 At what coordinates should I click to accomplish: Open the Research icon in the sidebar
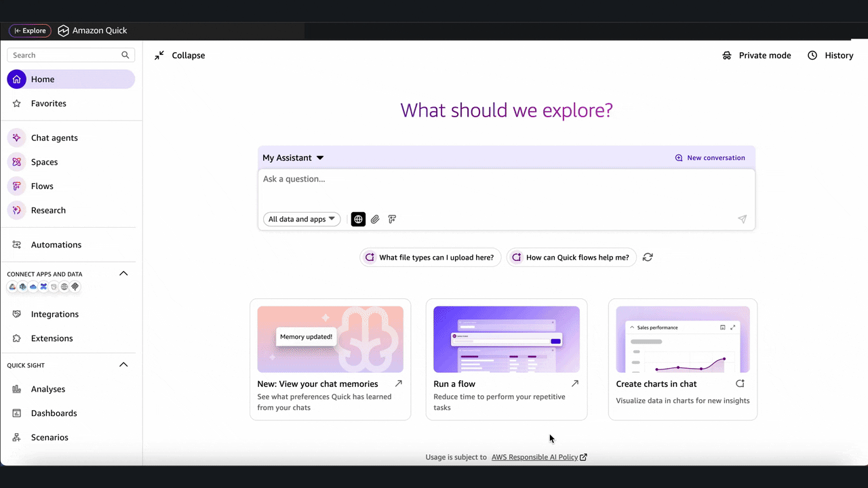coord(17,210)
